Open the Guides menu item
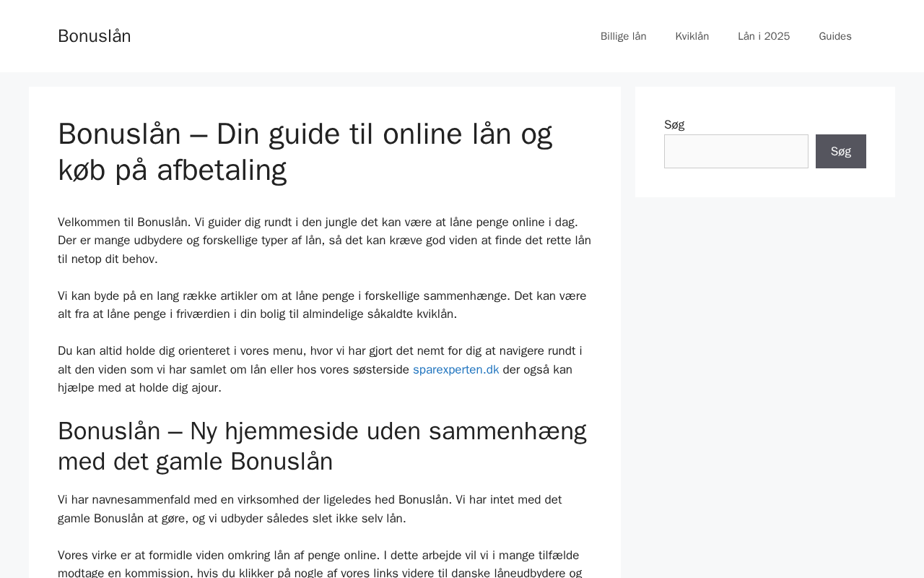Image resolution: width=924 pixels, height=578 pixels. tap(835, 36)
